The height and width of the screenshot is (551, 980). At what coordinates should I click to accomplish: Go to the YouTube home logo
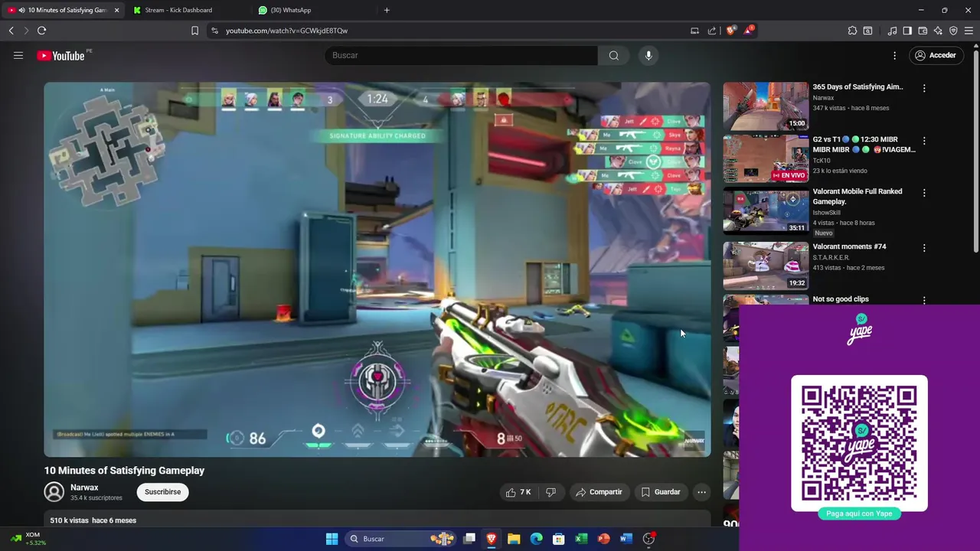tap(60, 56)
